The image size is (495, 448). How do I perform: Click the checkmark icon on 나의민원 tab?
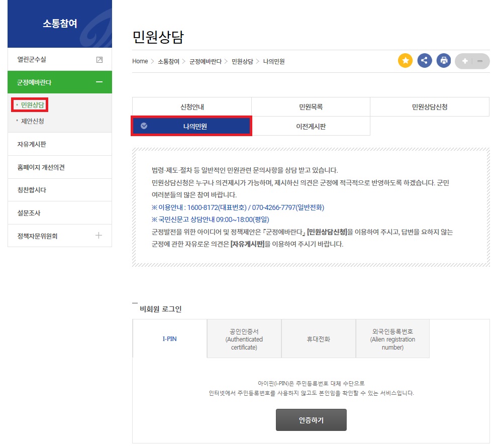point(145,126)
